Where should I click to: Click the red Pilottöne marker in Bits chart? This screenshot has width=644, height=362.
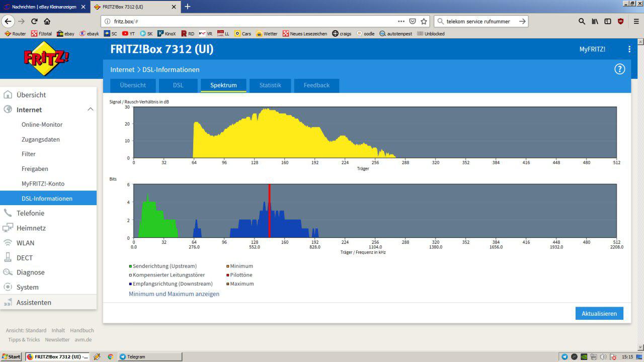(270, 211)
